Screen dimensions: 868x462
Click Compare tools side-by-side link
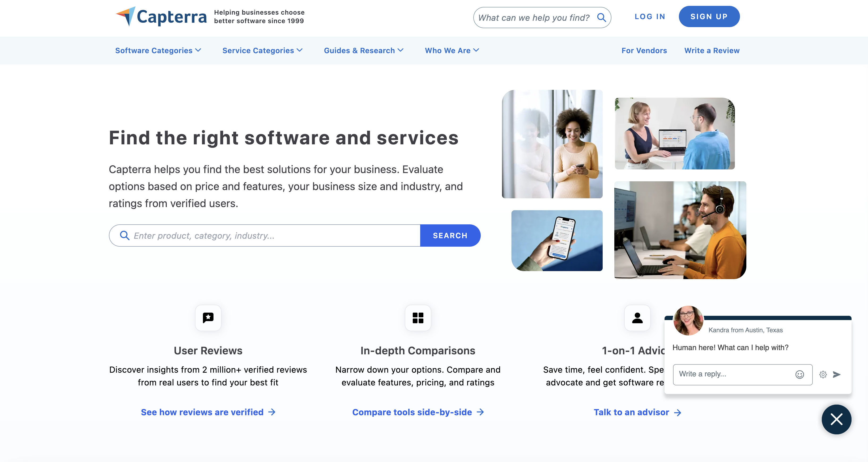418,412
